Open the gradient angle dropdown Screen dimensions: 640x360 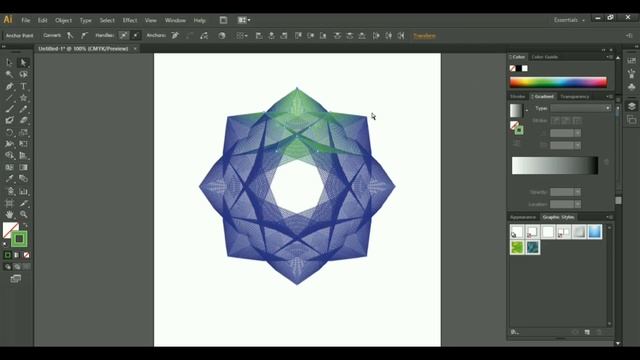[578, 133]
